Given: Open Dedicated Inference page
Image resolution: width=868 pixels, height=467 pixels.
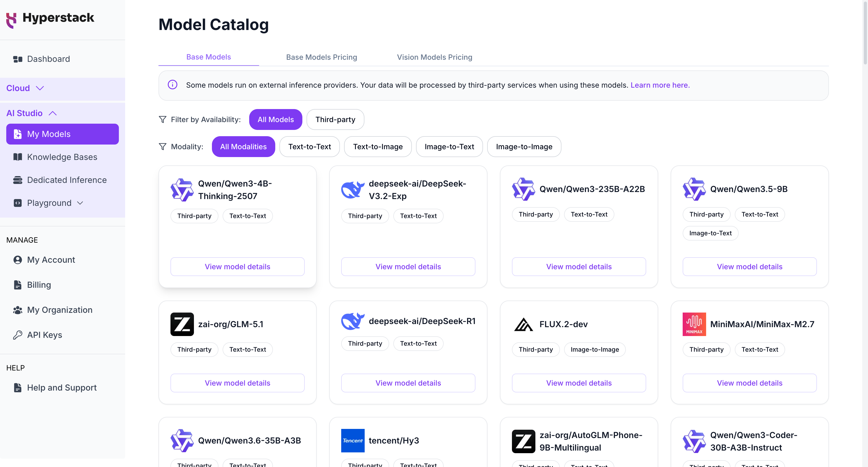Looking at the screenshot, I should click(x=62, y=180).
